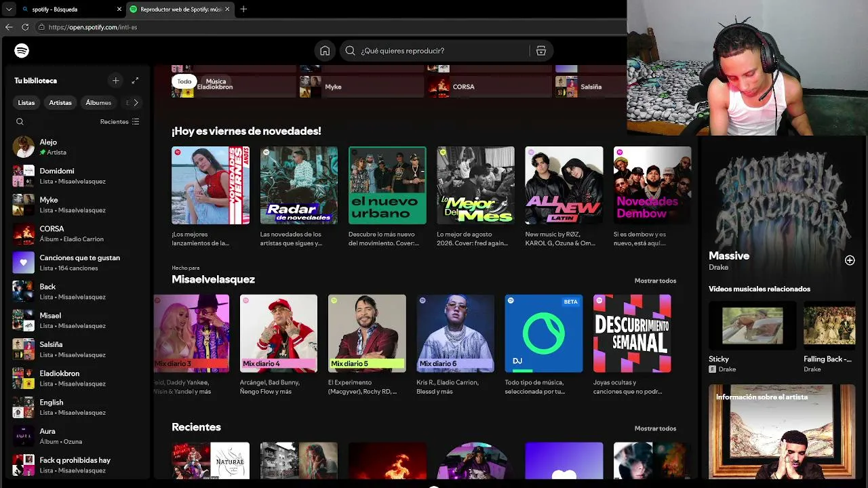Create a new playlist with the plus icon
Viewport: 868px width, 488px height.
pyautogui.click(x=115, y=81)
